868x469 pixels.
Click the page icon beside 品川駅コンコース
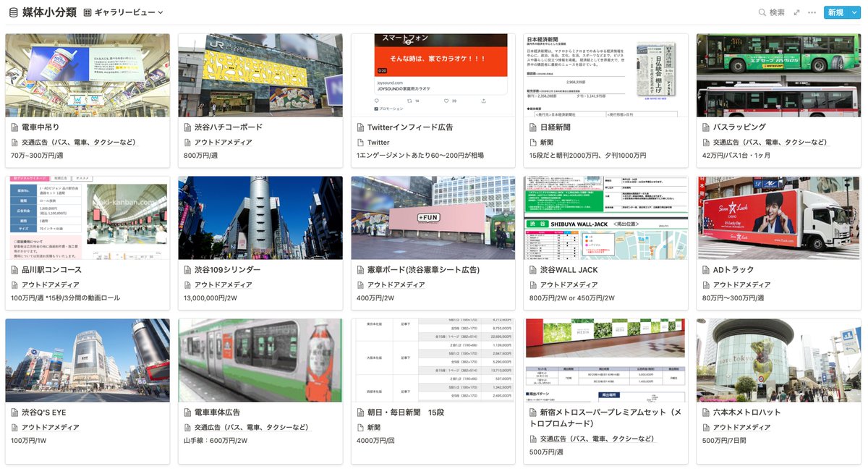click(15, 270)
